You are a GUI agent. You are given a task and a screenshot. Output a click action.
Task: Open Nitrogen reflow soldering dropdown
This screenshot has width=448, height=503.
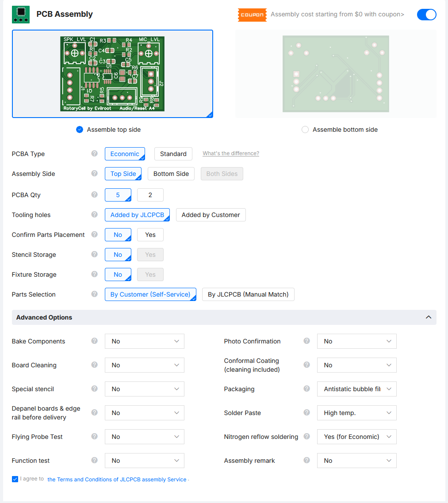[357, 437]
